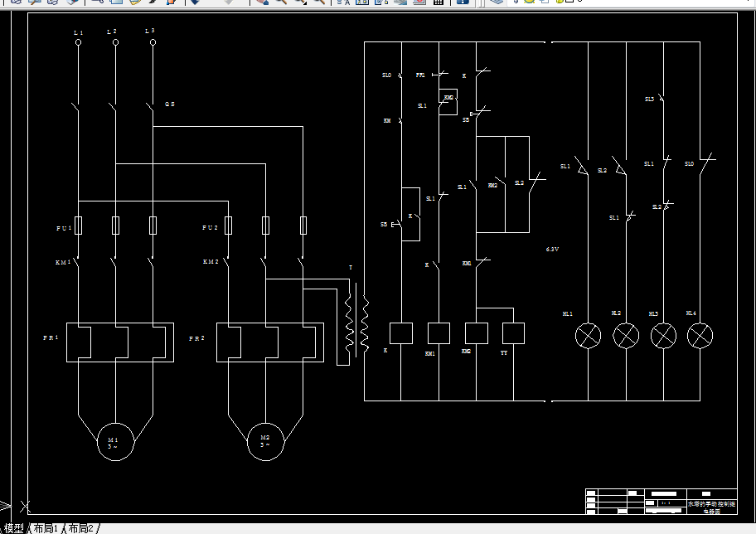Pick the HL4 indicator lamp symbol

[700, 336]
